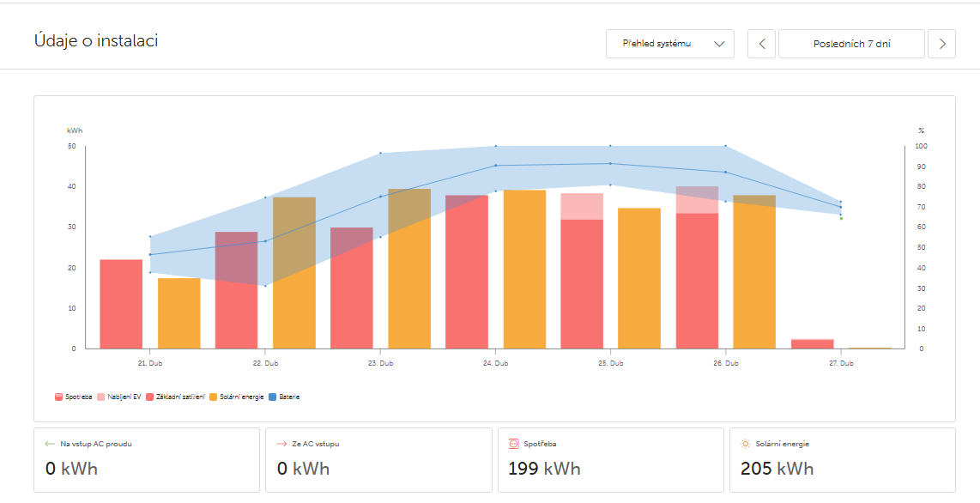Click the red consumption bar for 21. Dub

121,304
